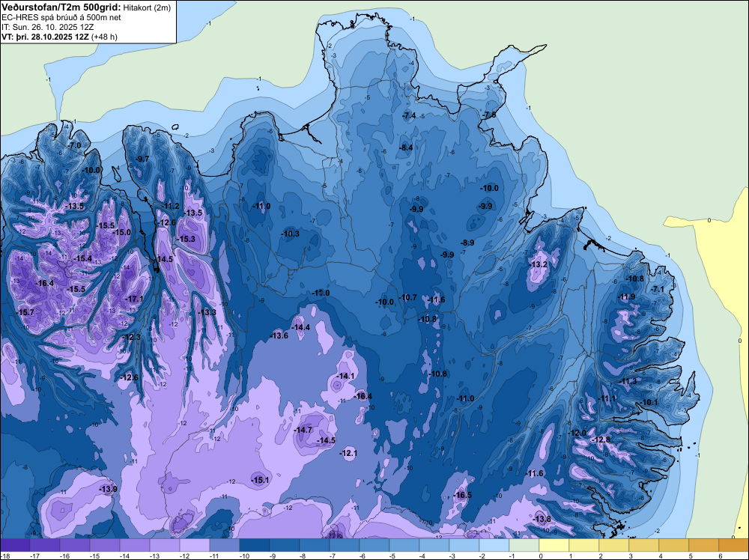The height and width of the screenshot is (560, 749).
Task: Click the -13.2 temperature label
Action: point(539,264)
